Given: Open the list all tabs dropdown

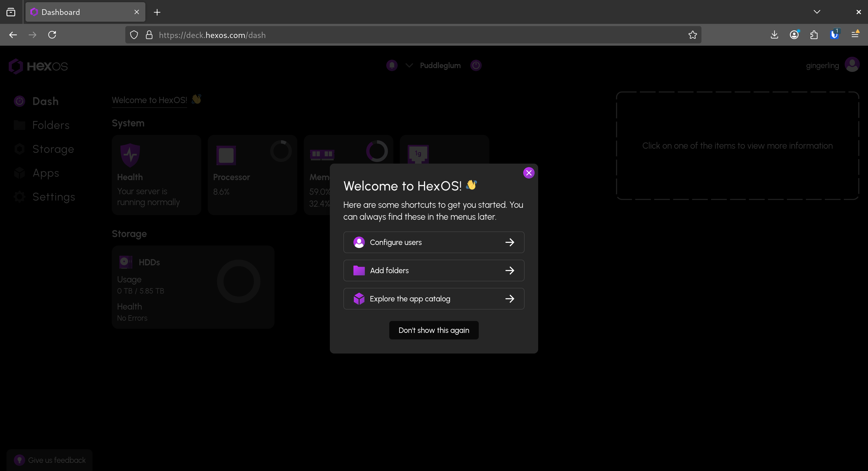Looking at the screenshot, I should coord(817,12).
